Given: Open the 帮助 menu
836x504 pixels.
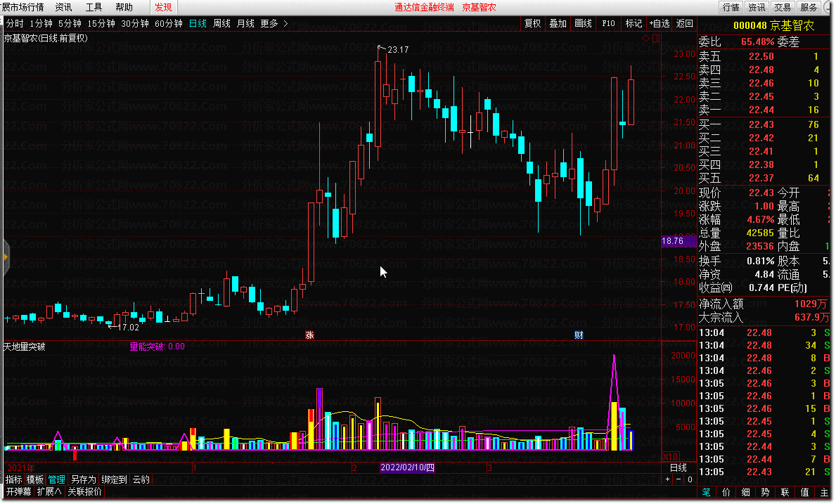Looking at the screenshot, I should pos(124,8).
